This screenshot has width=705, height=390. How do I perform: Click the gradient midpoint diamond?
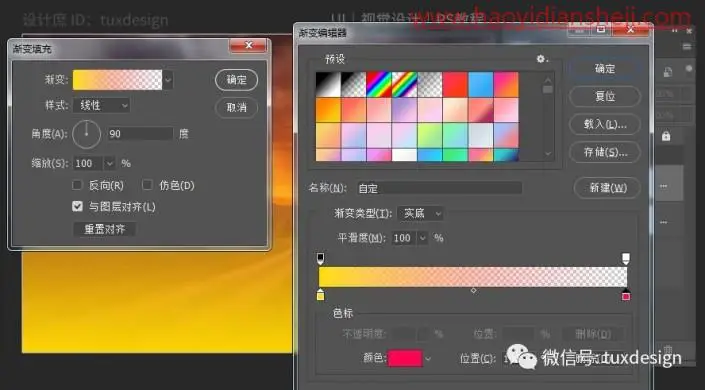coord(473,291)
